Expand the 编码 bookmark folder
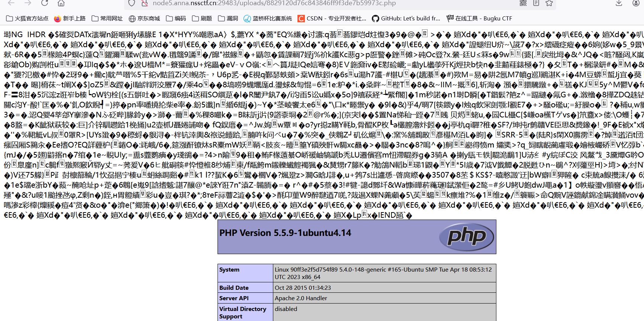 coord(176,18)
